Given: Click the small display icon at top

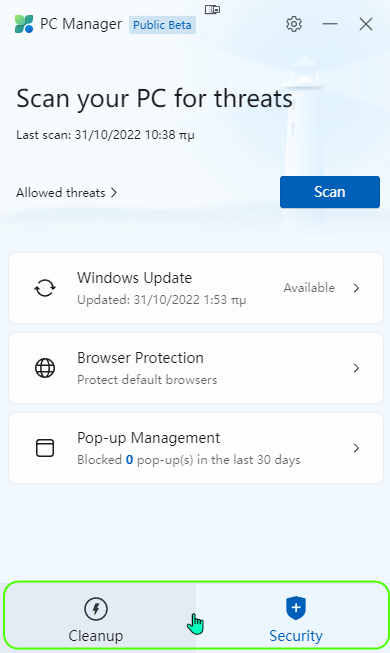Looking at the screenshot, I should pos(212,9).
